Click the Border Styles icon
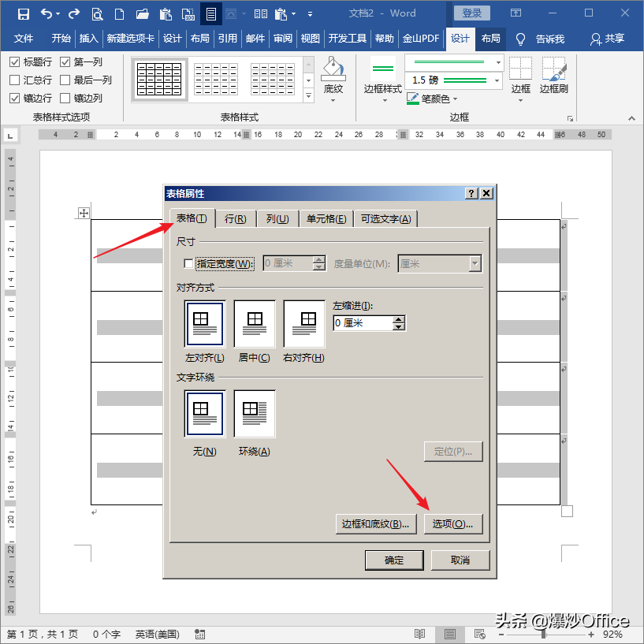Image resolution: width=644 pixels, height=644 pixels. pos(383,69)
